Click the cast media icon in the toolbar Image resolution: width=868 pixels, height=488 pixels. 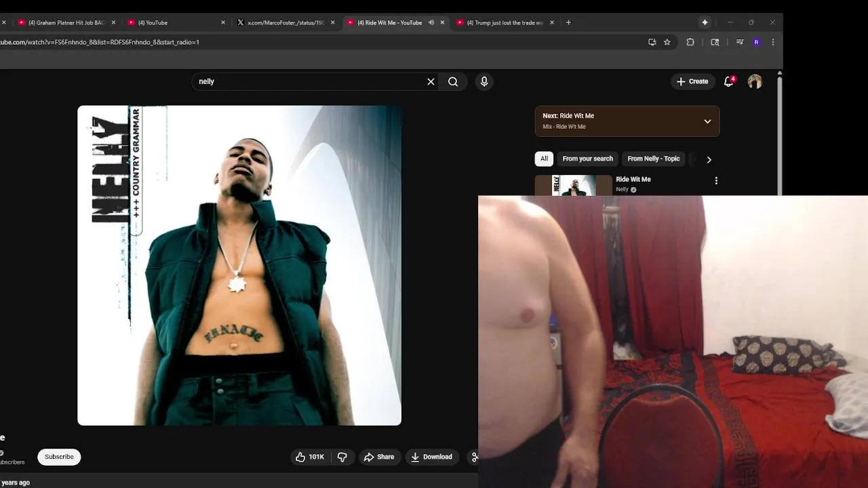pos(715,42)
